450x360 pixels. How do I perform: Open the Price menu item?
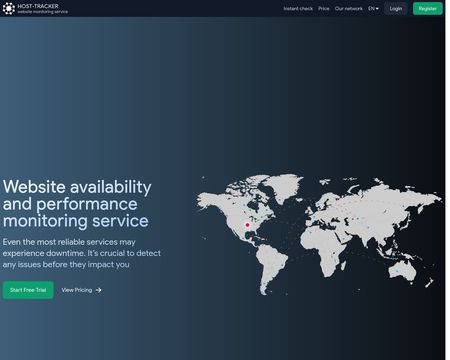[324, 9]
